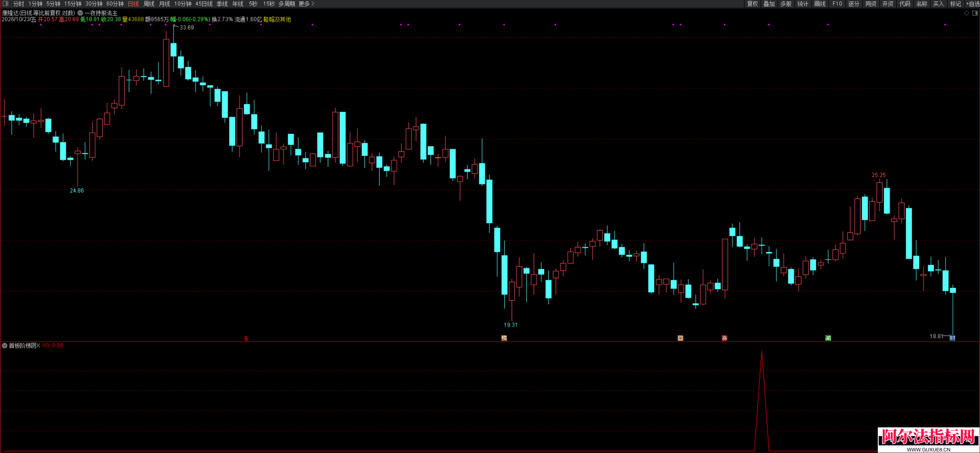The height and width of the screenshot is (453, 980).
Task: Click the orange 榜 marker icon
Action: click(504, 338)
